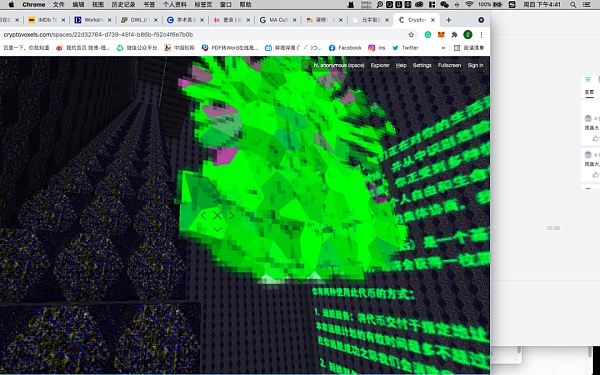
Task: Open the tab search dropdown circle
Action: click(481, 20)
